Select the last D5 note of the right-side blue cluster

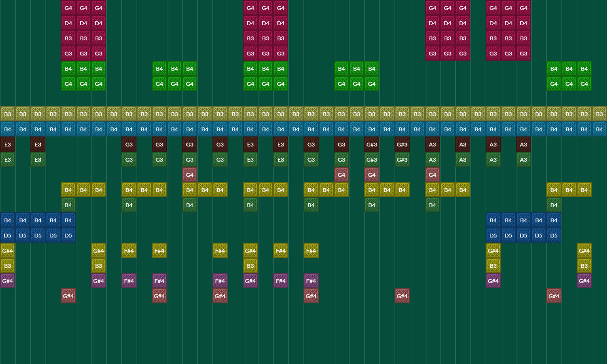553,235
